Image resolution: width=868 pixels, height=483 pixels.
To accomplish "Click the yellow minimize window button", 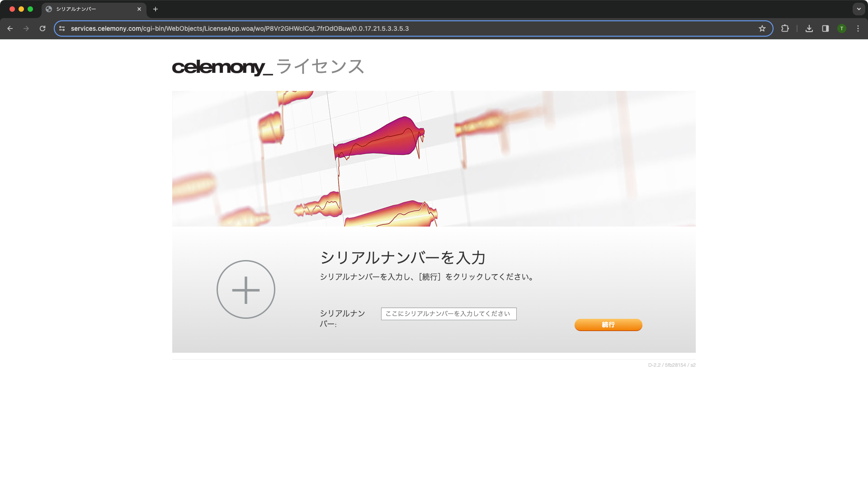I will [x=21, y=9].
